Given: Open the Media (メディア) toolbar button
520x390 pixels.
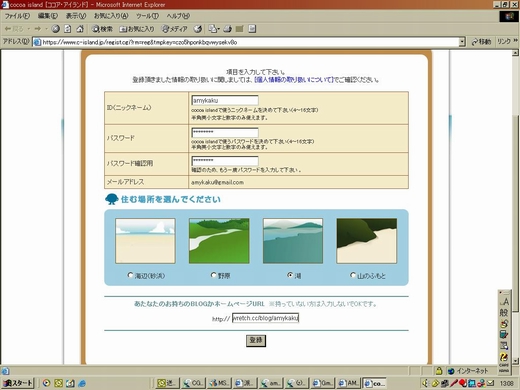Looking at the screenshot, I should [174, 29].
